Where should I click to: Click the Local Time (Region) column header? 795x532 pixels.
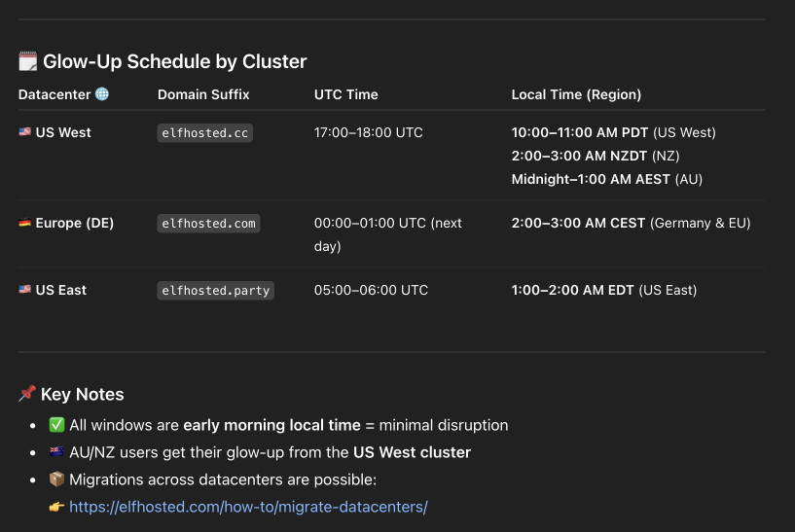[x=576, y=94]
